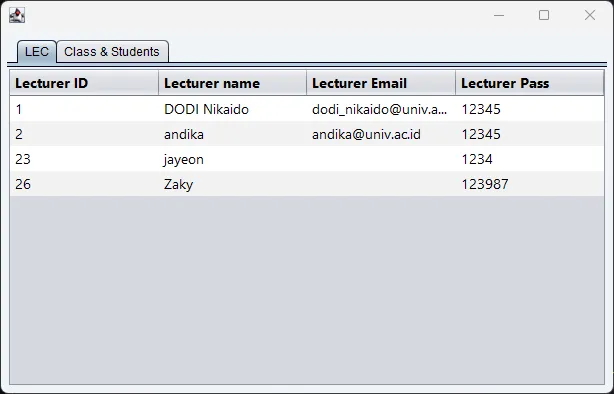
Task: Select the andika@univ.ac.id email cell
Action: [381, 134]
